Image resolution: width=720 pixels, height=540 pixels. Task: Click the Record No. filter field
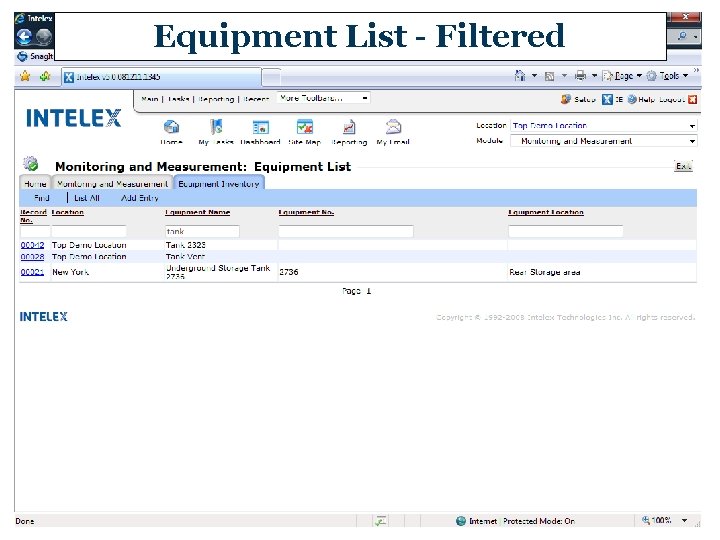pos(35,231)
